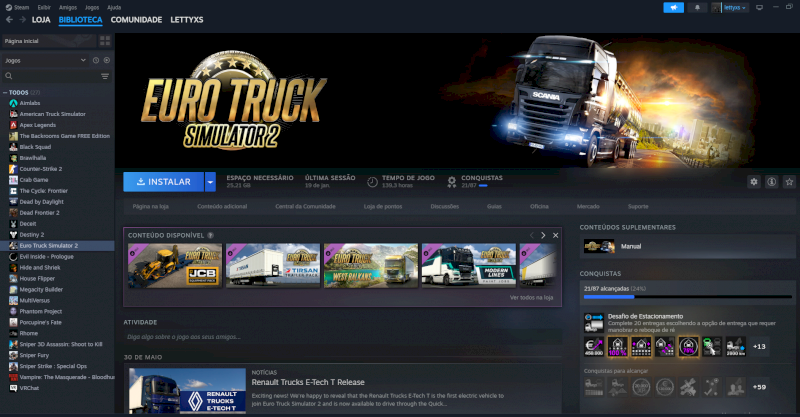The width and height of the screenshot is (800, 417).
Task: Open the Tirsan Trailer Pack thumbnail
Action: pos(273,265)
